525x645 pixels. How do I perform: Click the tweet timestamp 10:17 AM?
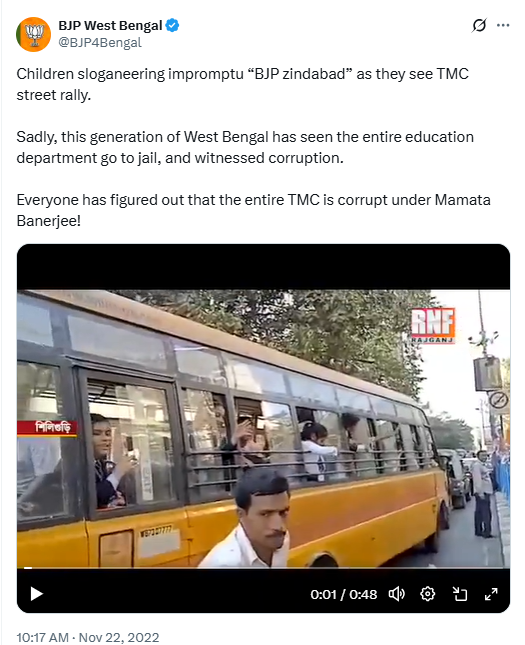tap(42, 637)
